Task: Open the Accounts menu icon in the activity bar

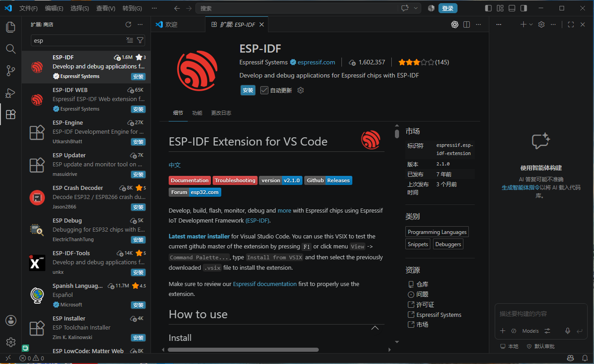Action: pyautogui.click(x=11, y=320)
